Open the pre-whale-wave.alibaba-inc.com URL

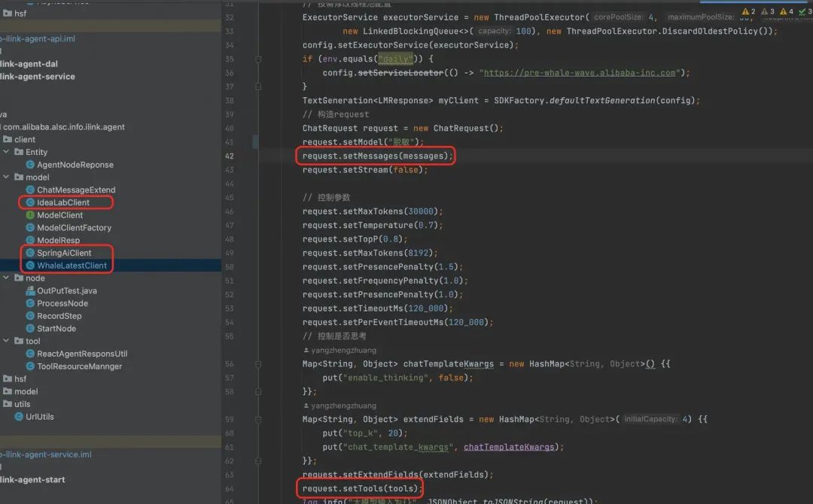[x=580, y=73]
